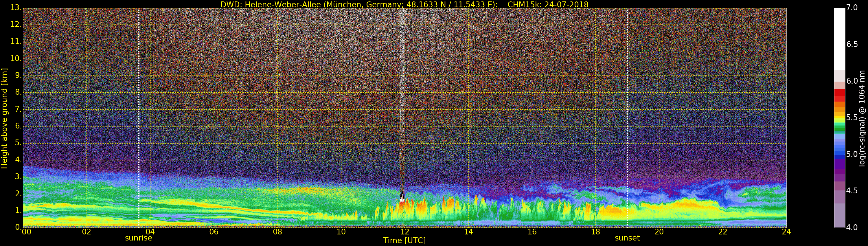This screenshot has height=246, width=868.
Task: Click the height tick label '11.'
Action: click(x=16, y=42)
